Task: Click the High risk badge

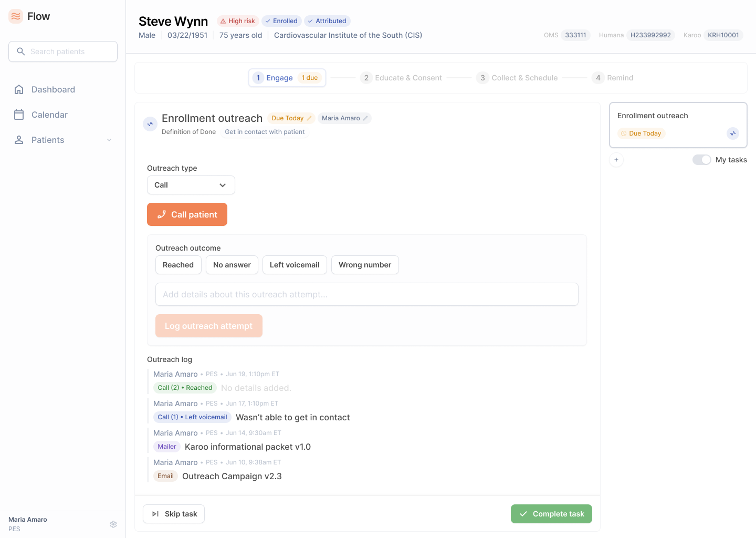Action: pyautogui.click(x=238, y=21)
